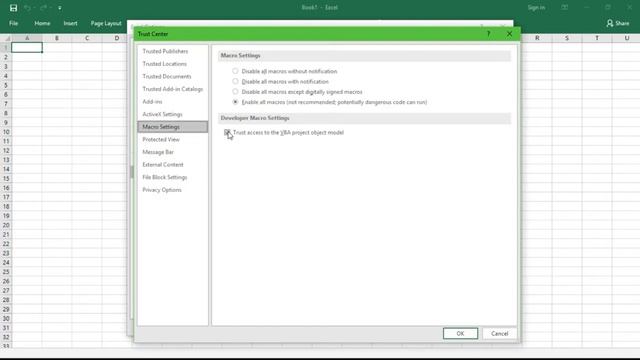Viewport: 640px width, 360px height.
Task: Open Customize Quick Access Toolbar dropdown
Action: pos(60,8)
